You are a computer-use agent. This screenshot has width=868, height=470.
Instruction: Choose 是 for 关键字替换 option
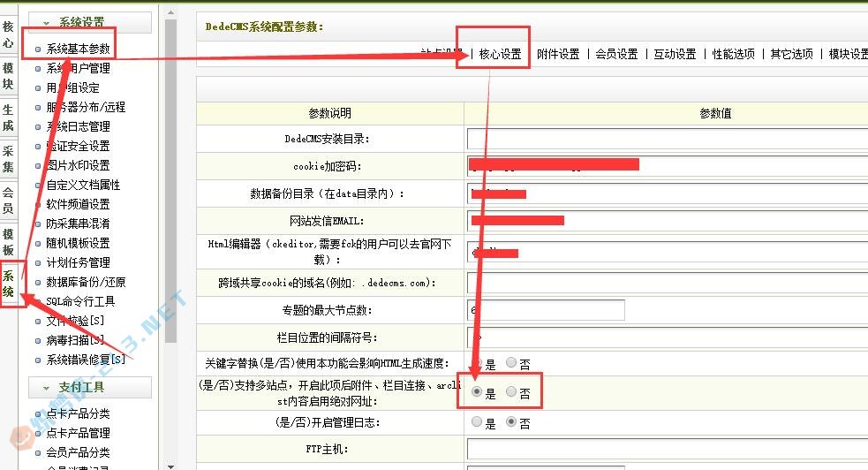(x=478, y=363)
